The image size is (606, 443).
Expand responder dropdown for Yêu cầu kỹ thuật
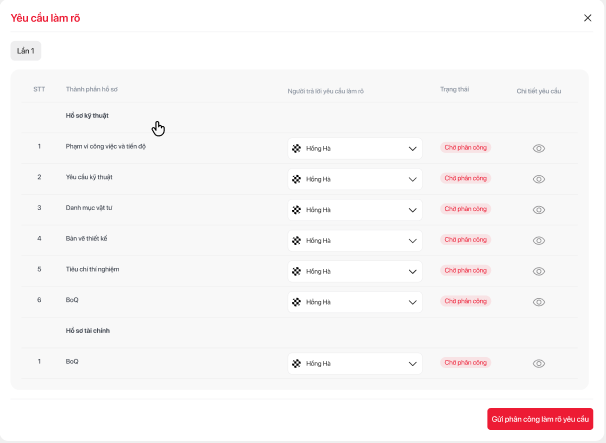(354, 179)
